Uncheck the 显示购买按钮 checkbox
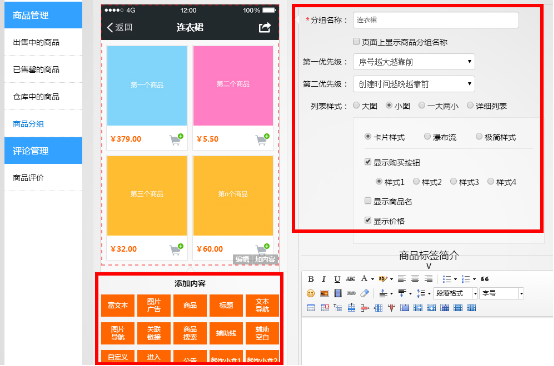 click(x=367, y=162)
